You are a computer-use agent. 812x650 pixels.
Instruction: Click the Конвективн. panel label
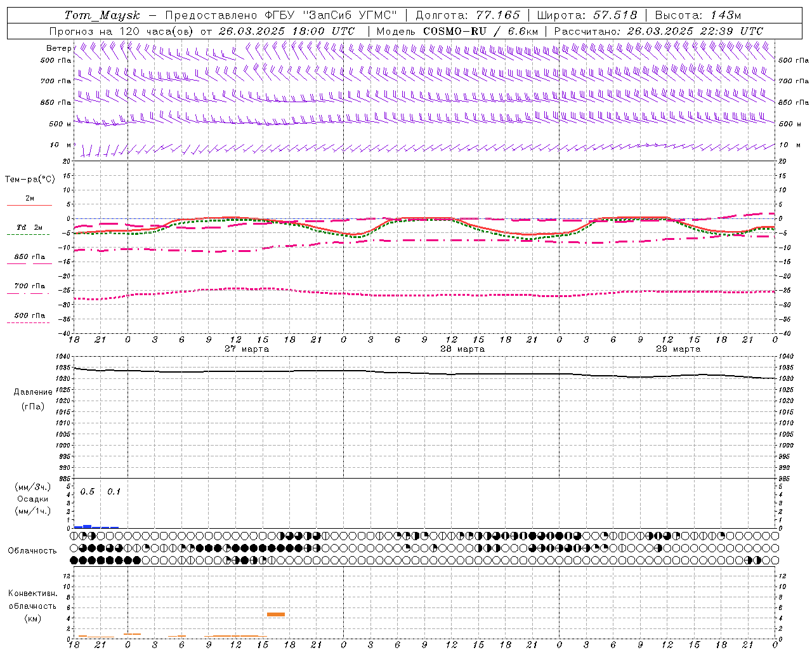(x=32, y=594)
